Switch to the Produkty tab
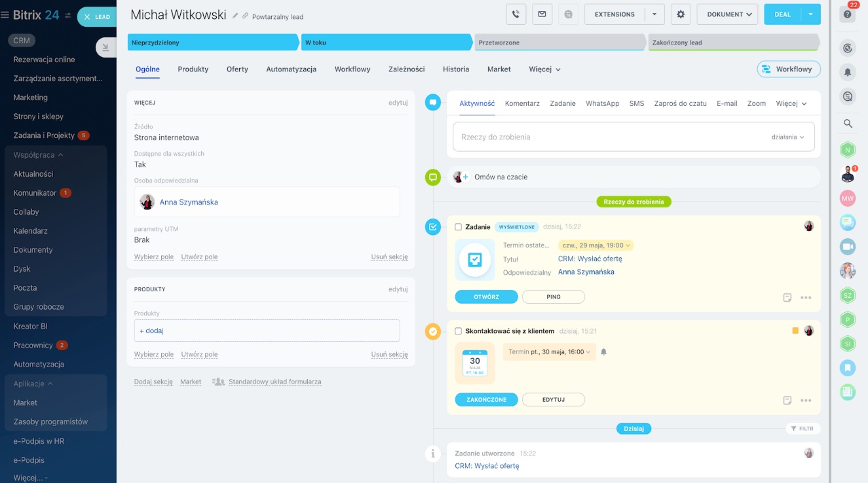This screenshot has height=483, width=868. point(193,69)
